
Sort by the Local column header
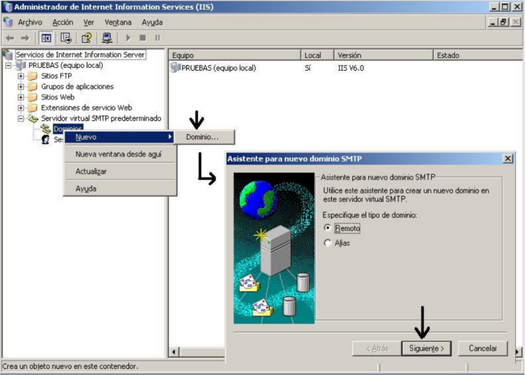317,55
